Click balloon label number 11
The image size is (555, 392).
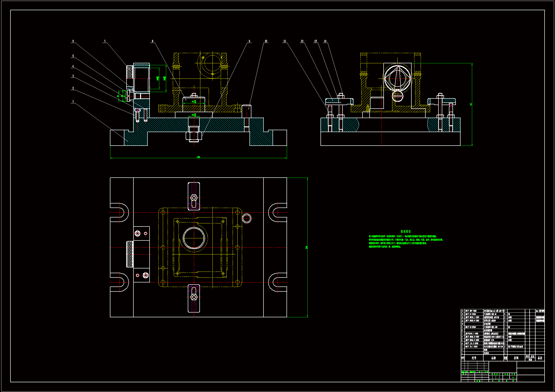(285, 41)
